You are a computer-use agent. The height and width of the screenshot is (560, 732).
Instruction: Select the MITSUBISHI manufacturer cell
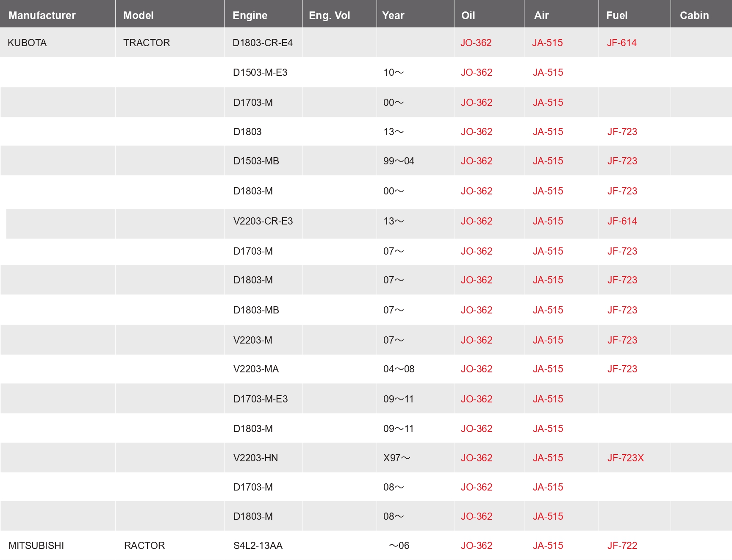click(36, 546)
